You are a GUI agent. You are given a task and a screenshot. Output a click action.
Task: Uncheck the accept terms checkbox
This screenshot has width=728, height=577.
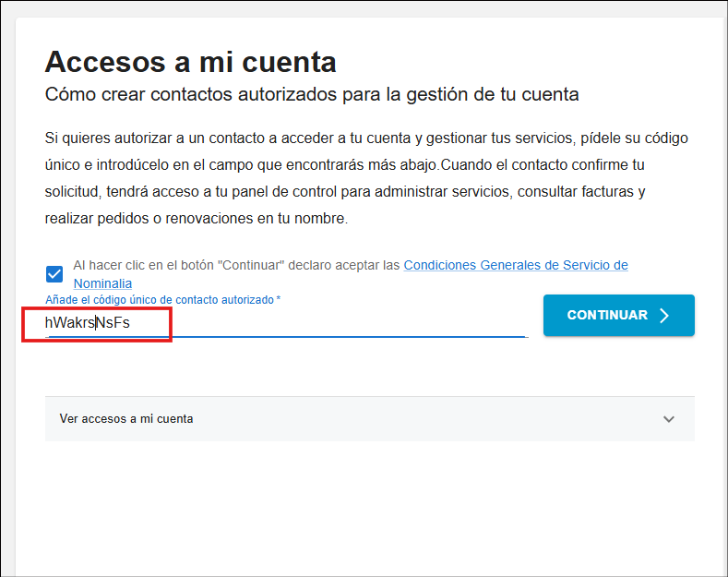(54, 274)
